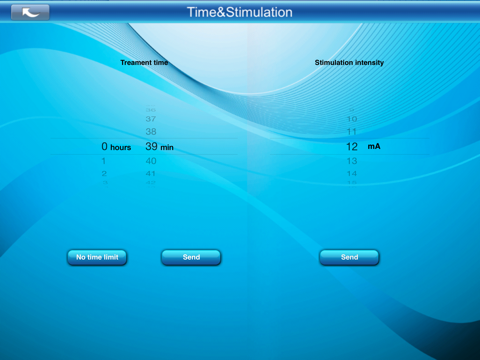The height and width of the screenshot is (360, 480).
Task: Choose 37 minutes in the picker wheel
Action: click(x=151, y=119)
